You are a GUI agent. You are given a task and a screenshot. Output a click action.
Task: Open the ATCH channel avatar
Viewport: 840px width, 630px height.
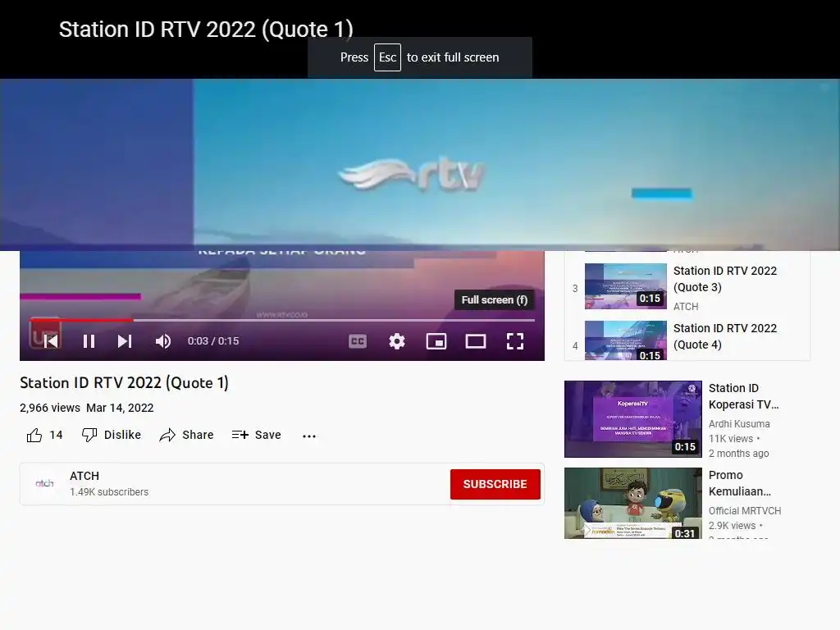pyautogui.click(x=44, y=484)
